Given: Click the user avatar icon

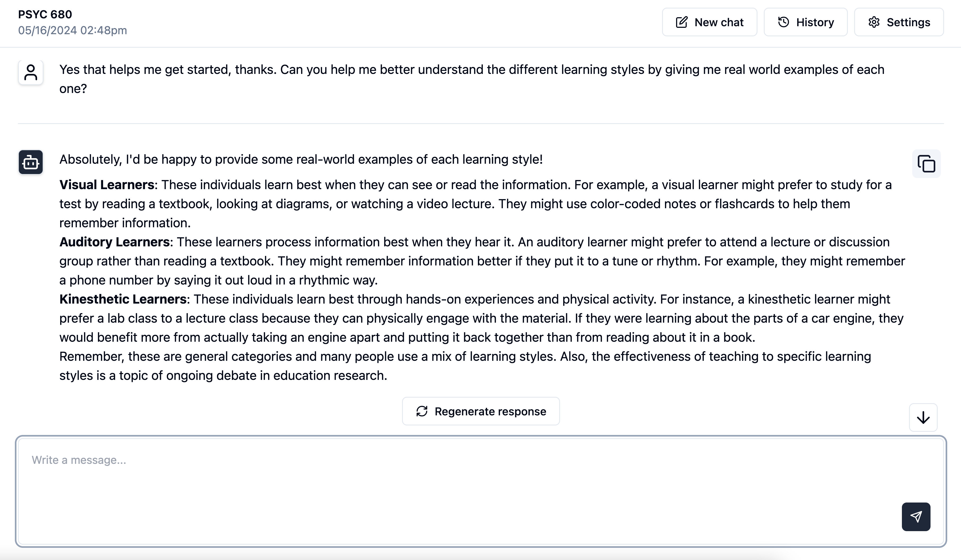Looking at the screenshot, I should click(x=30, y=72).
